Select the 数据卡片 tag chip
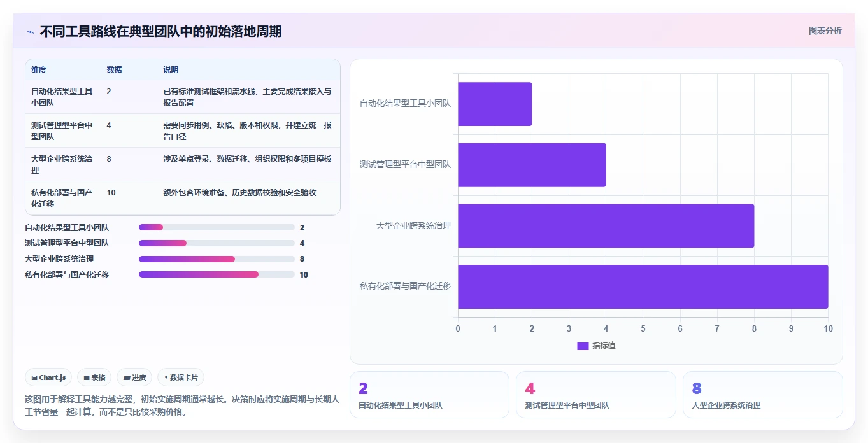Image resolution: width=868 pixels, height=443 pixels. [x=181, y=377]
